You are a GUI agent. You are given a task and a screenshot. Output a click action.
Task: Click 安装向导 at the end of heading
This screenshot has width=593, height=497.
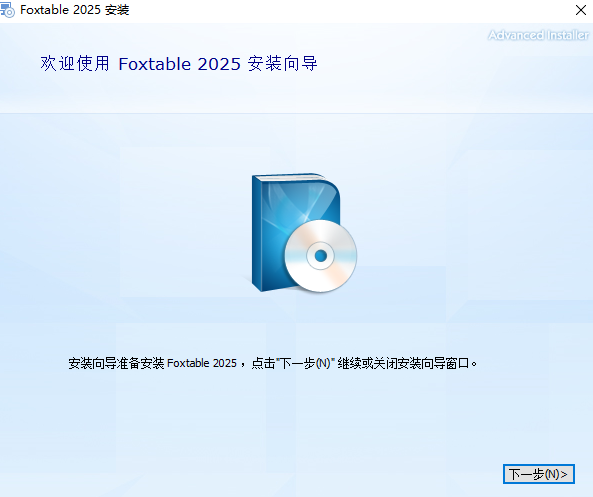[283, 63]
